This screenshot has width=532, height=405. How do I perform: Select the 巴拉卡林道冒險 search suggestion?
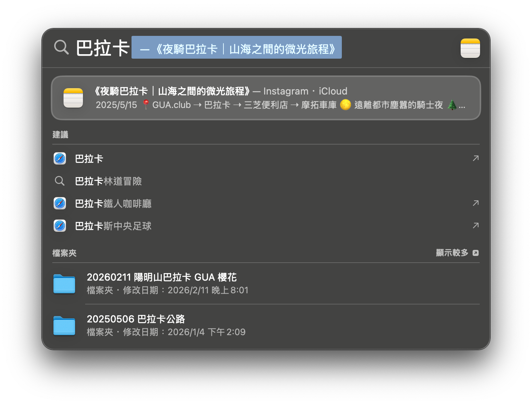[108, 181]
